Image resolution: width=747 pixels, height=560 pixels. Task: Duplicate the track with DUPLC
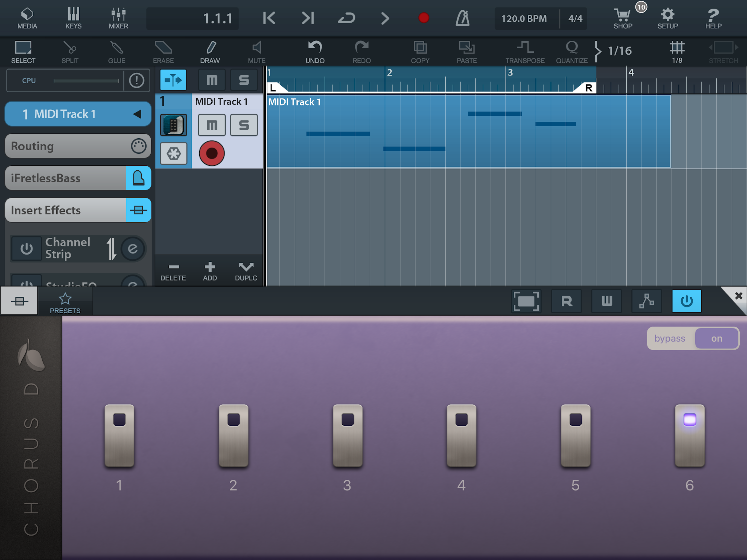[246, 272]
